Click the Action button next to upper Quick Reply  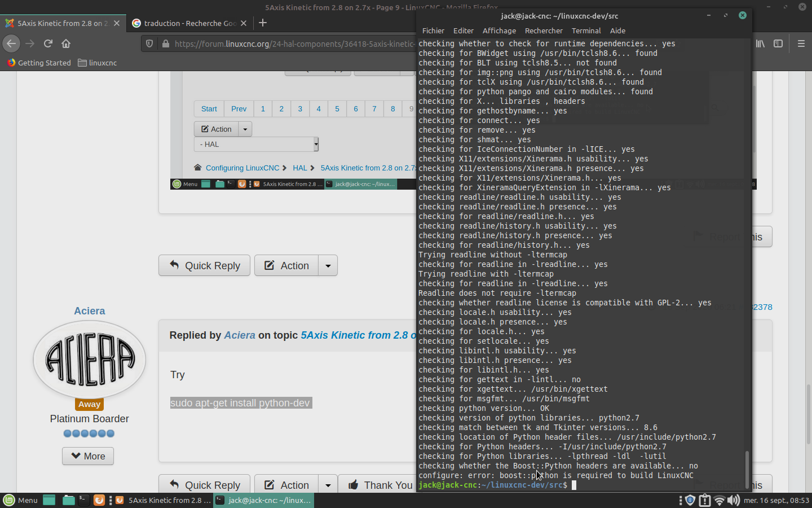pyautogui.click(x=286, y=265)
